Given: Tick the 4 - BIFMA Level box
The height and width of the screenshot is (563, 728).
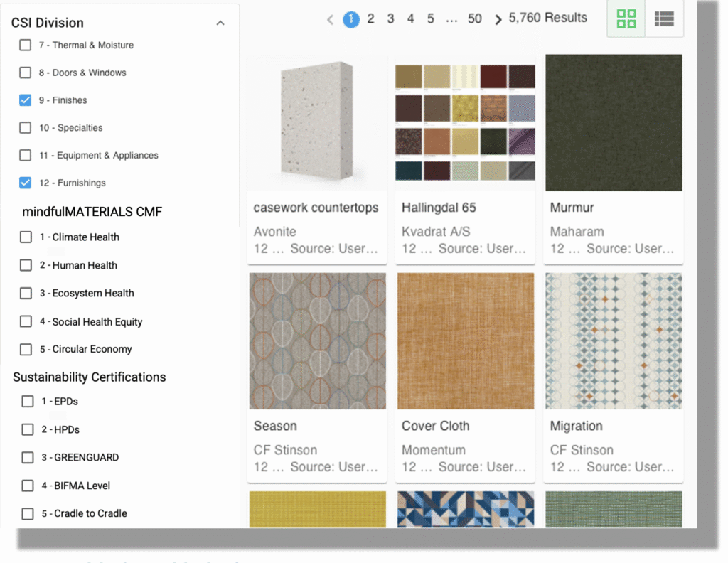Looking at the screenshot, I should tap(28, 486).
